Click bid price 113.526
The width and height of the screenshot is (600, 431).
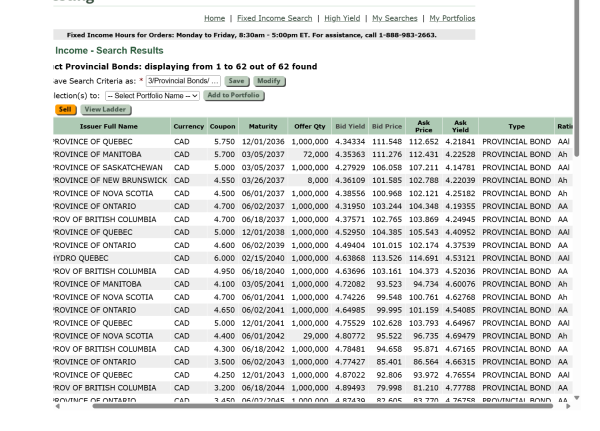(387, 258)
